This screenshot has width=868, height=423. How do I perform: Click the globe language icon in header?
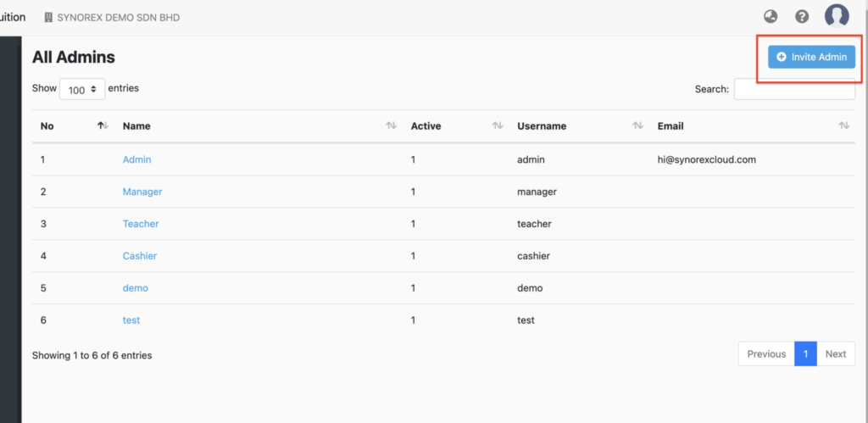(x=770, y=17)
